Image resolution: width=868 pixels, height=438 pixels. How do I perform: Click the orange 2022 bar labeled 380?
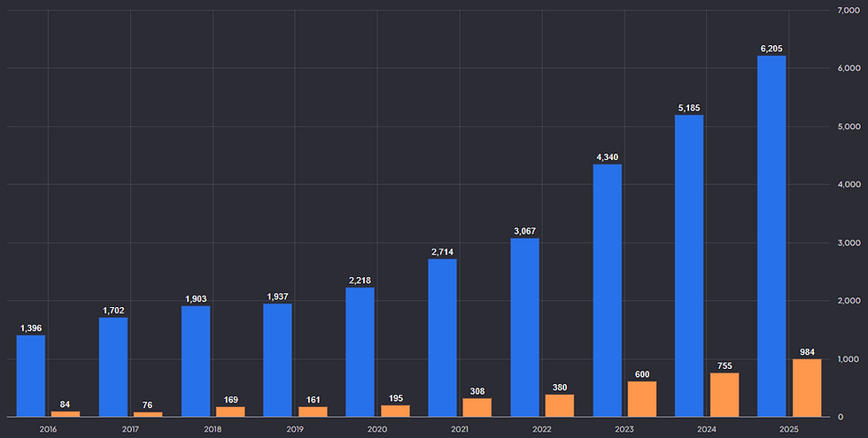[x=560, y=406]
